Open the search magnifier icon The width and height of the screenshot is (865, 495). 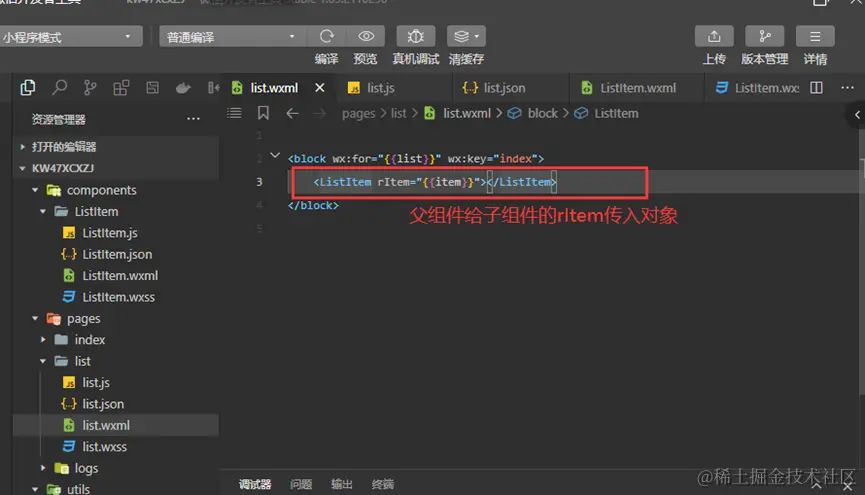[59, 87]
